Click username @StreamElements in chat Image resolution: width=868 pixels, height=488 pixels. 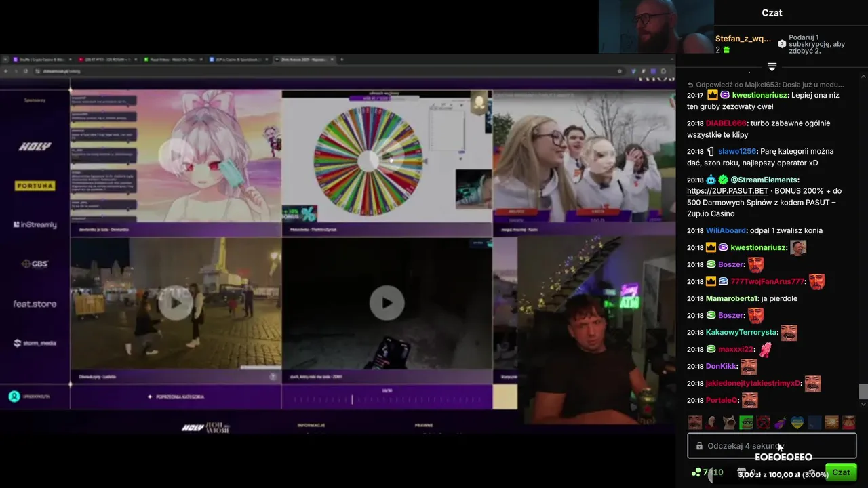coord(764,180)
